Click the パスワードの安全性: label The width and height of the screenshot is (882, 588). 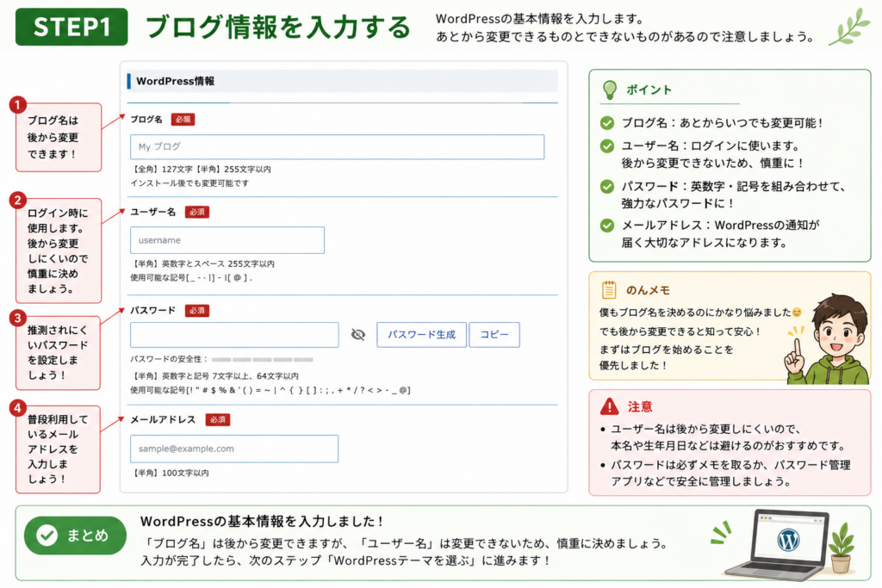tap(170, 359)
